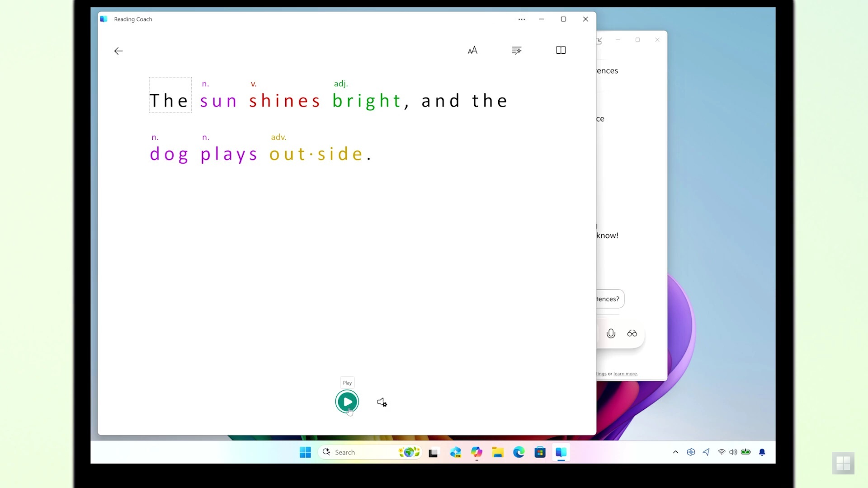Click the green word "bright"

[367, 101]
